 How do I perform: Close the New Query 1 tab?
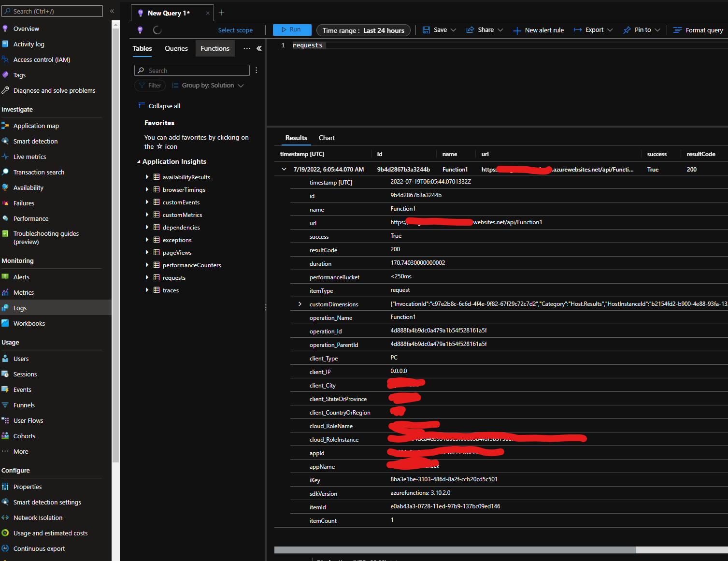click(208, 13)
